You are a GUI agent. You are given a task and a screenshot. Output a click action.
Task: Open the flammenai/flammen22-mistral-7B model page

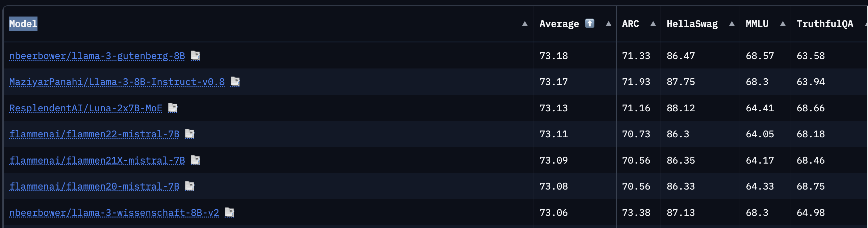click(94, 134)
